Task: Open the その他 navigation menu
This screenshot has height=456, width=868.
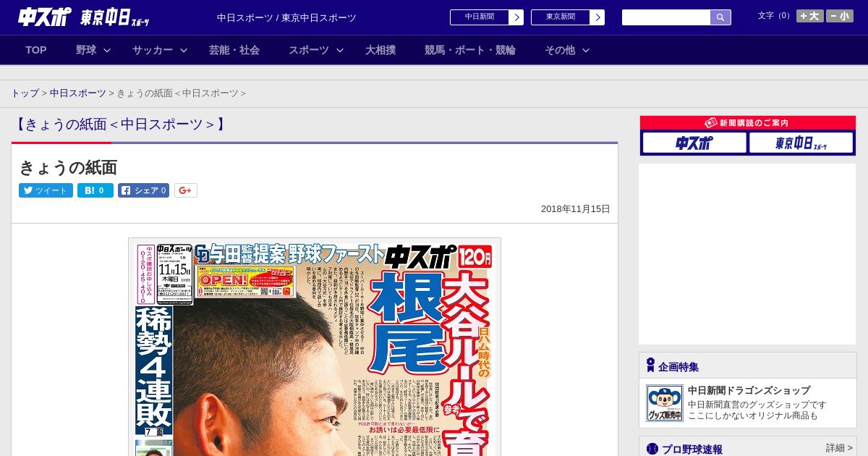Action: [560, 50]
